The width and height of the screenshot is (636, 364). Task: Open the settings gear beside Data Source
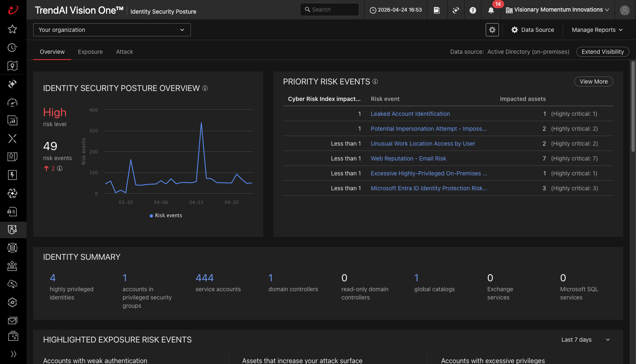492,30
